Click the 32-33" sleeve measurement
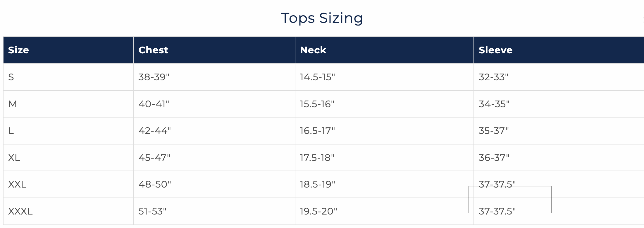The image size is (644, 228). pos(493,77)
